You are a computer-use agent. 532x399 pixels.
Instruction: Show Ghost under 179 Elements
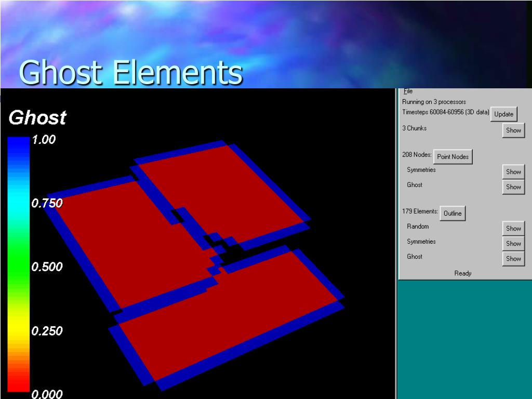point(513,259)
